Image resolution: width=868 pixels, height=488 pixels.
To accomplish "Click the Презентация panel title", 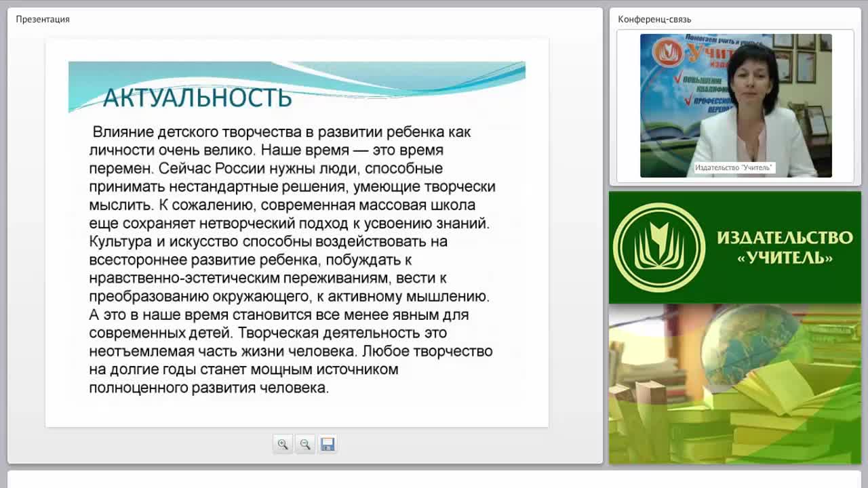I will (43, 19).
